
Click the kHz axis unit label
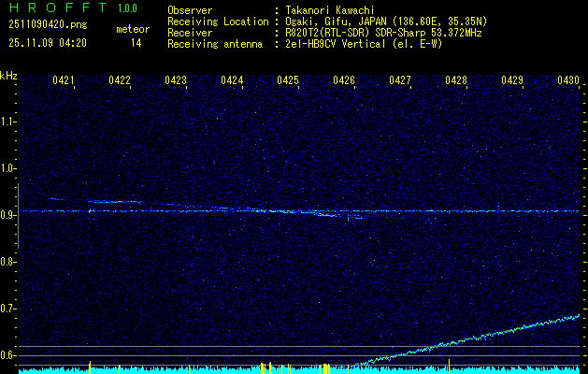pyautogui.click(x=8, y=75)
